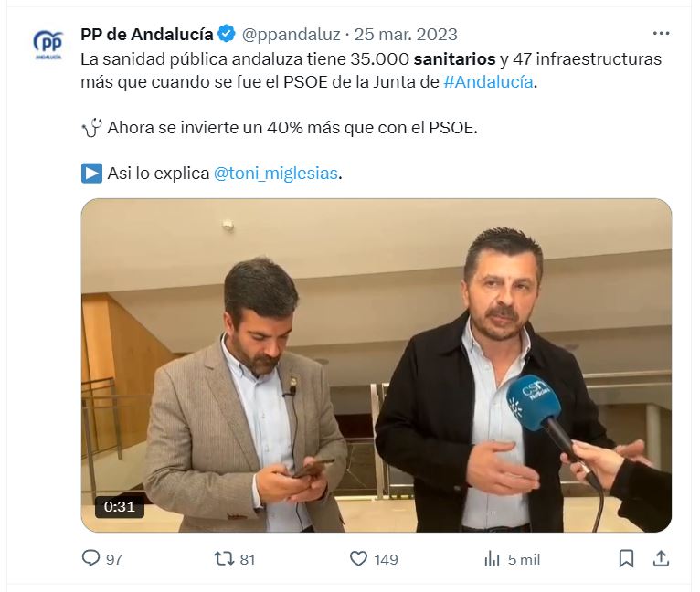
Task: Click the reply speech bubble icon
Action: 91,558
